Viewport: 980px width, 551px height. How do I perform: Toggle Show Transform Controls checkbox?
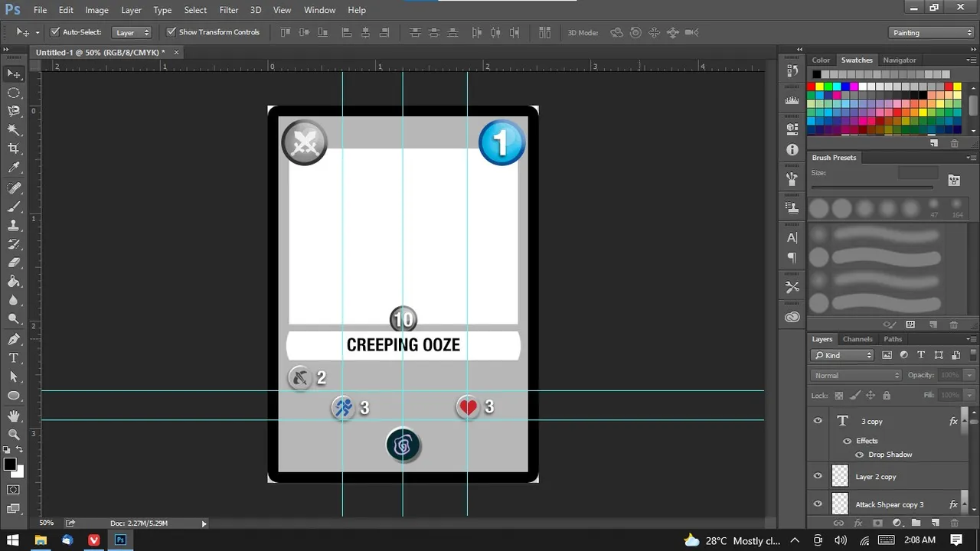pos(171,32)
